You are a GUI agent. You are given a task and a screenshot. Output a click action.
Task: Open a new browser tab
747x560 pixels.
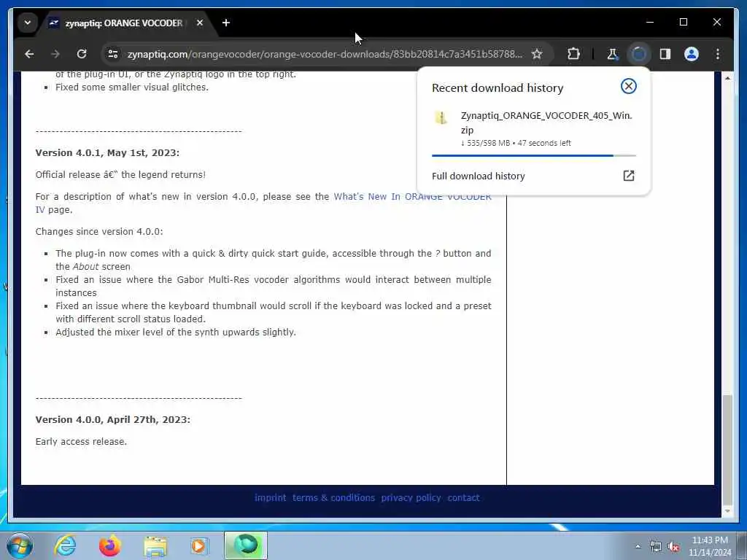pyautogui.click(x=226, y=23)
